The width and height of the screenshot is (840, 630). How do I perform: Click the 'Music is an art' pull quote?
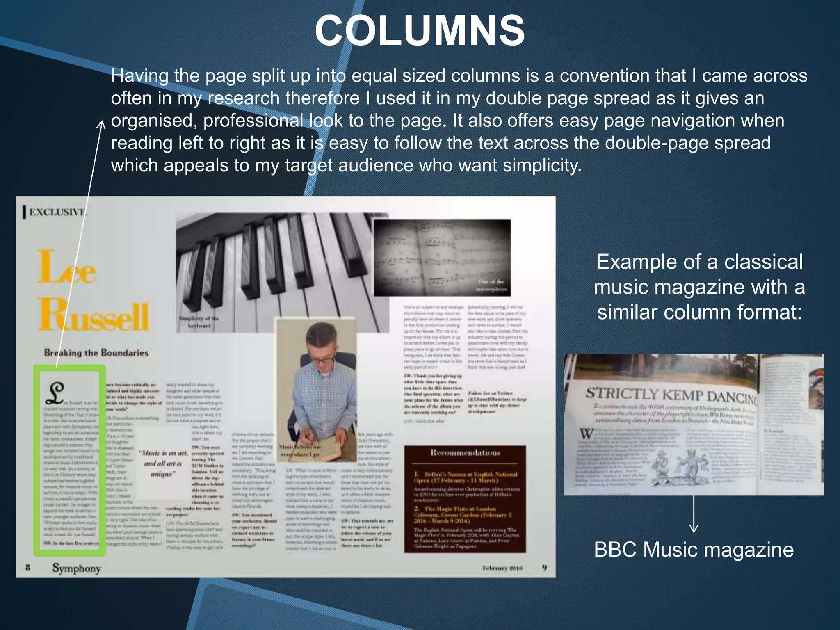click(x=163, y=463)
